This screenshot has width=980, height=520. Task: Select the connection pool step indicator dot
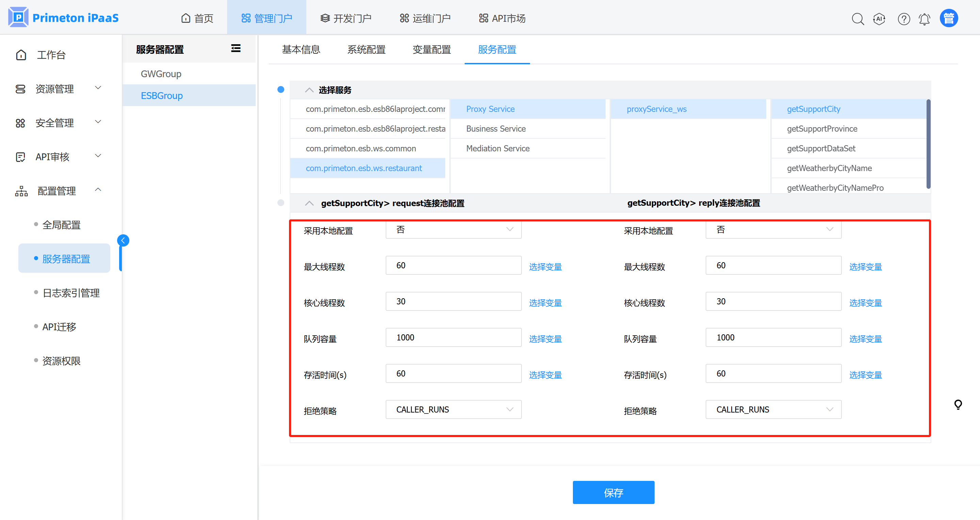pos(281,203)
